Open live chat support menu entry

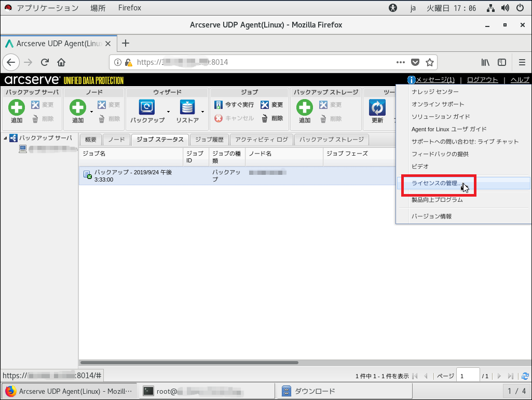464,142
